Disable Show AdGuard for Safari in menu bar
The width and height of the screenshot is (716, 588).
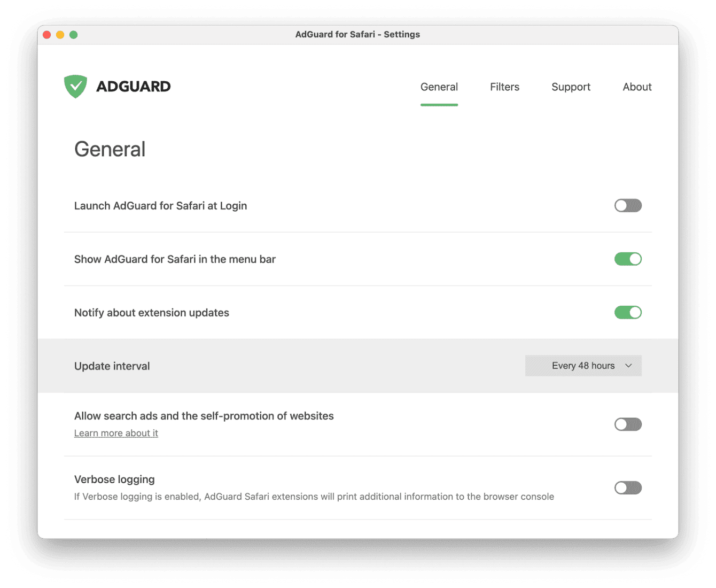point(628,259)
